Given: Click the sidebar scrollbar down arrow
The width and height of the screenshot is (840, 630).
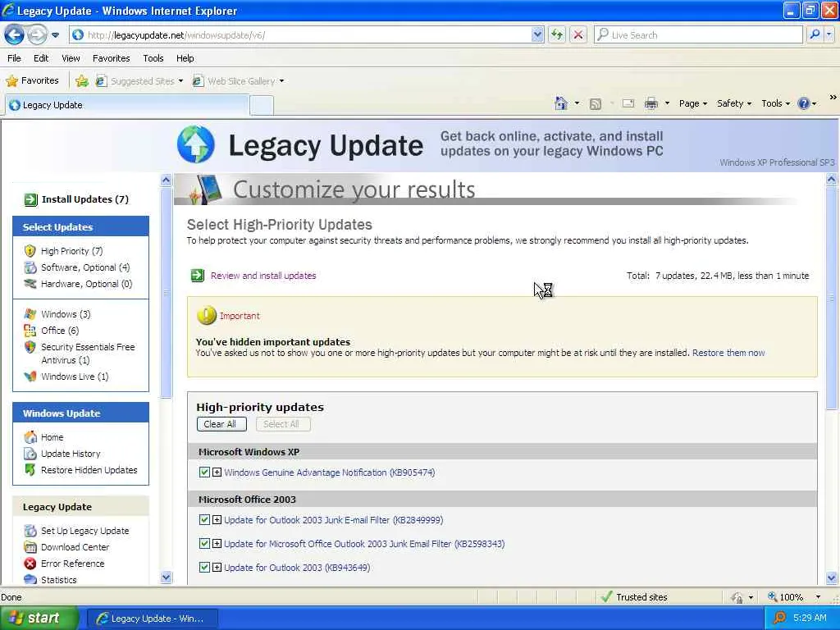Looking at the screenshot, I should pyautogui.click(x=166, y=577).
